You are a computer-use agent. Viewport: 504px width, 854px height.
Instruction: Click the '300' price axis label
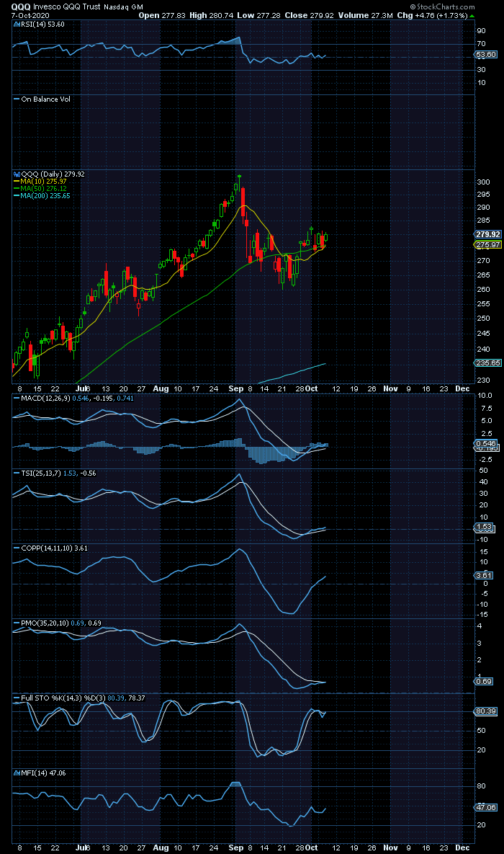(483, 182)
